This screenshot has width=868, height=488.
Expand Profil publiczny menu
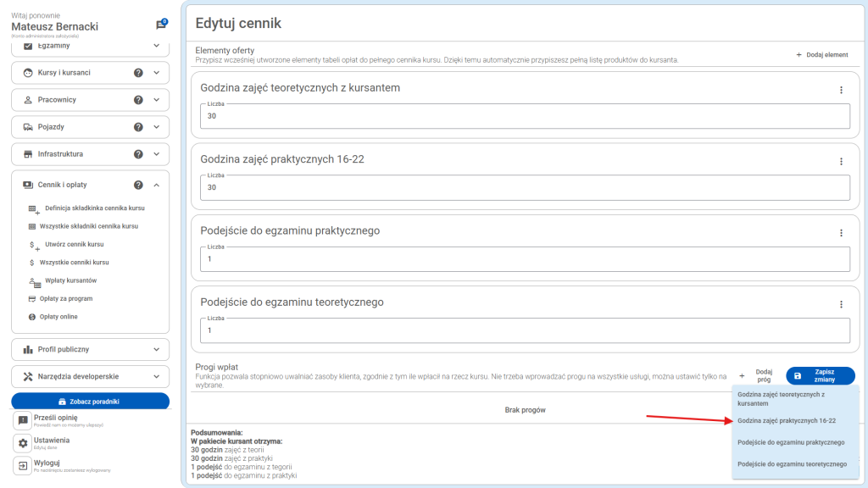pyautogui.click(x=157, y=349)
